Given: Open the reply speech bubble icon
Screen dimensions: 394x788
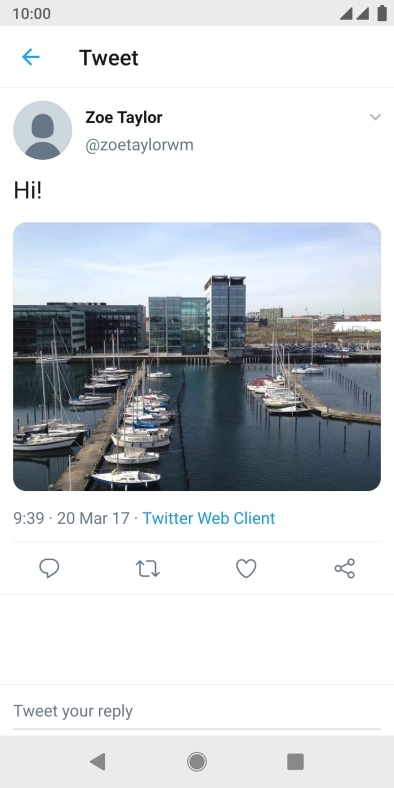Looking at the screenshot, I should coord(49,568).
